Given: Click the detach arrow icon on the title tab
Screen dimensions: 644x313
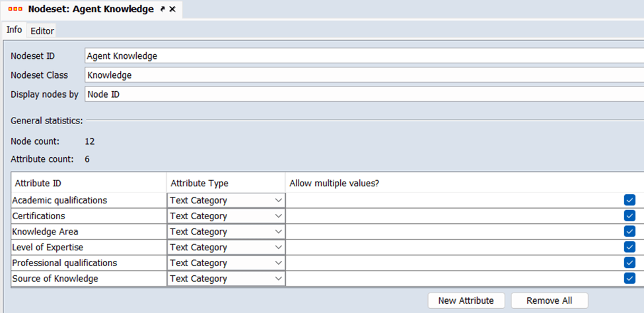Looking at the screenshot, I should click(x=162, y=9).
